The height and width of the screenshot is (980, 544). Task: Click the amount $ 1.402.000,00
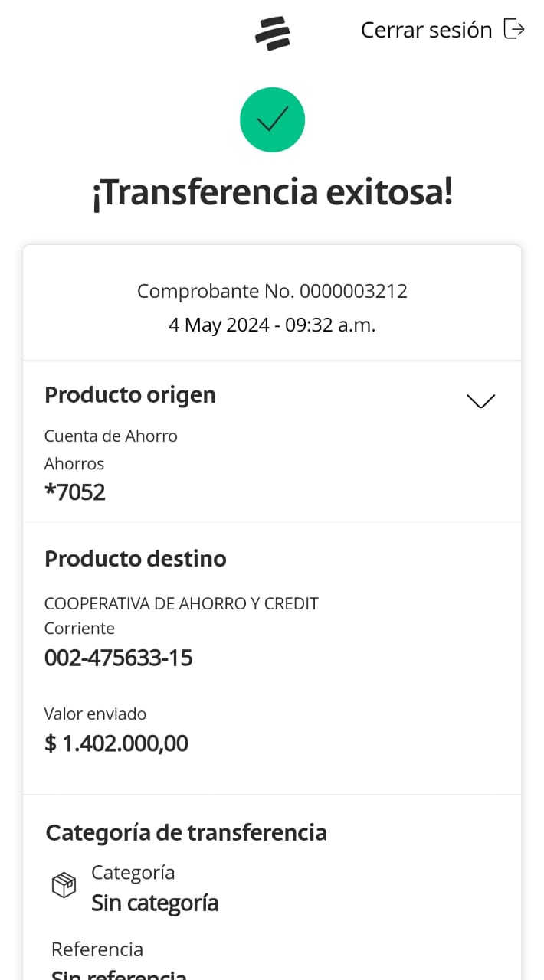pyautogui.click(x=116, y=743)
